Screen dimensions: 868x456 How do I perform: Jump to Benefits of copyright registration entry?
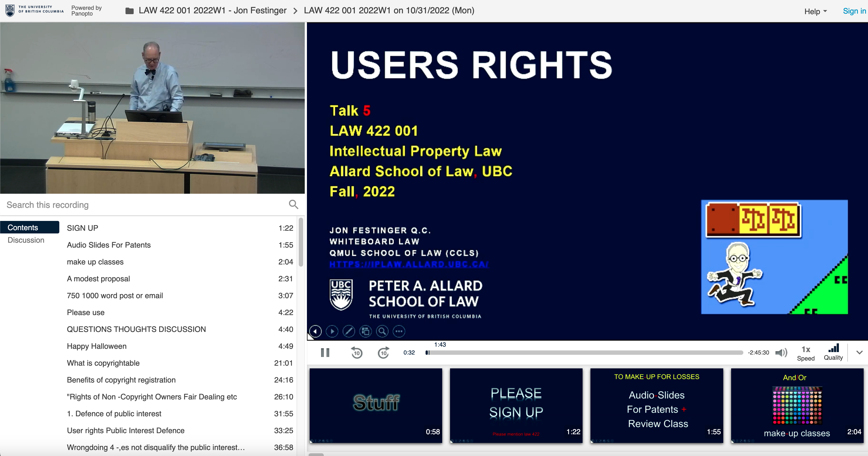(180, 380)
